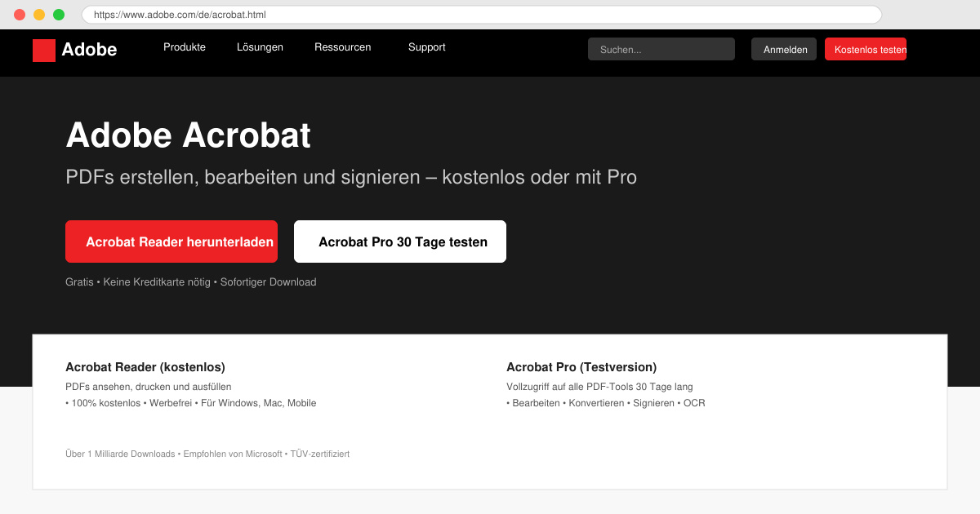Open the Support menu

pyautogui.click(x=426, y=47)
